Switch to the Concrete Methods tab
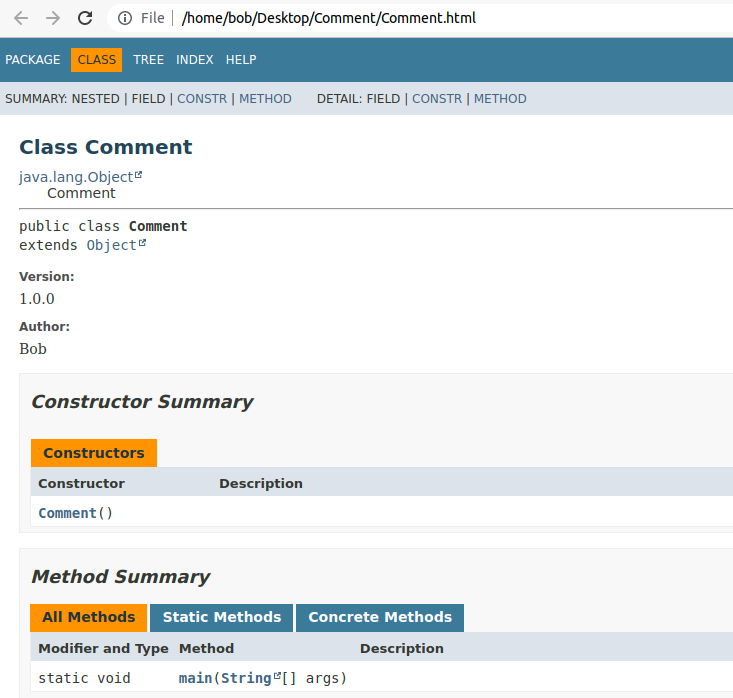The height and width of the screenshot is (698, 733). click(x=380, y=617)
